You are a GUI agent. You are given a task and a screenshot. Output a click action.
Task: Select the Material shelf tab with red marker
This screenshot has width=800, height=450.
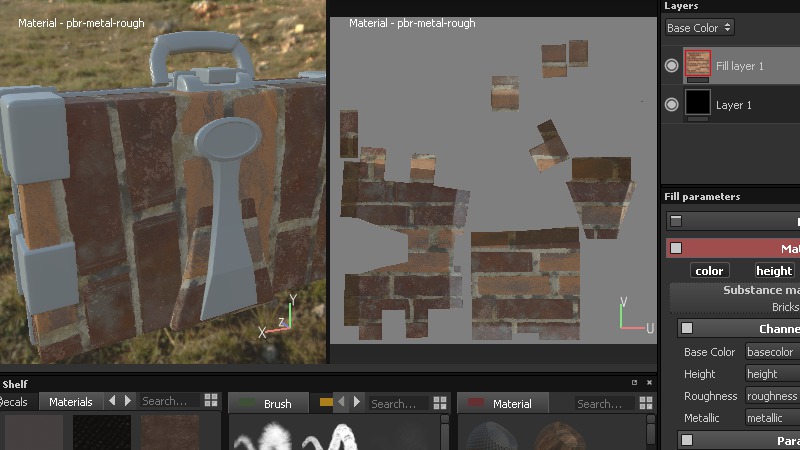pos(503,403)
